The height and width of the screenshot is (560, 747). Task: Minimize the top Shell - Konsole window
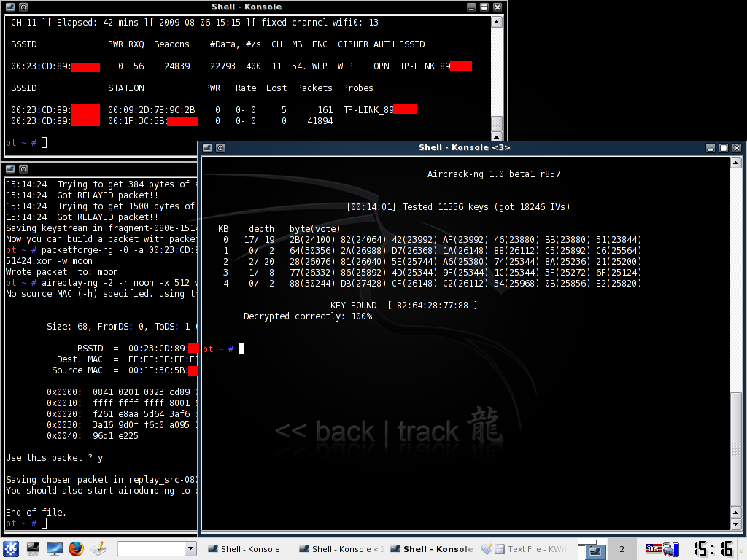coord(471,7)
